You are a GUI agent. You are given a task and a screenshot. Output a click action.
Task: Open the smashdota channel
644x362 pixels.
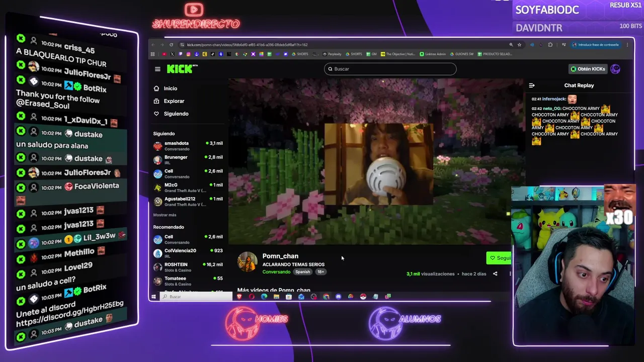188,146
